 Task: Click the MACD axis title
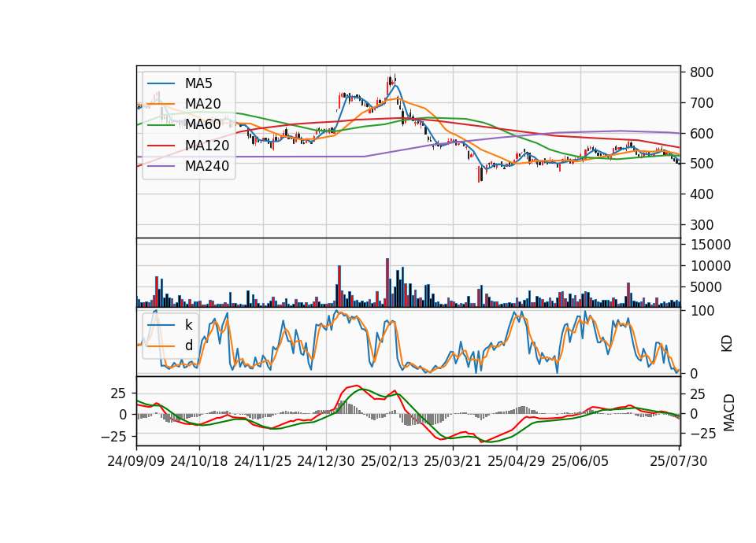[x=728, y=412]
